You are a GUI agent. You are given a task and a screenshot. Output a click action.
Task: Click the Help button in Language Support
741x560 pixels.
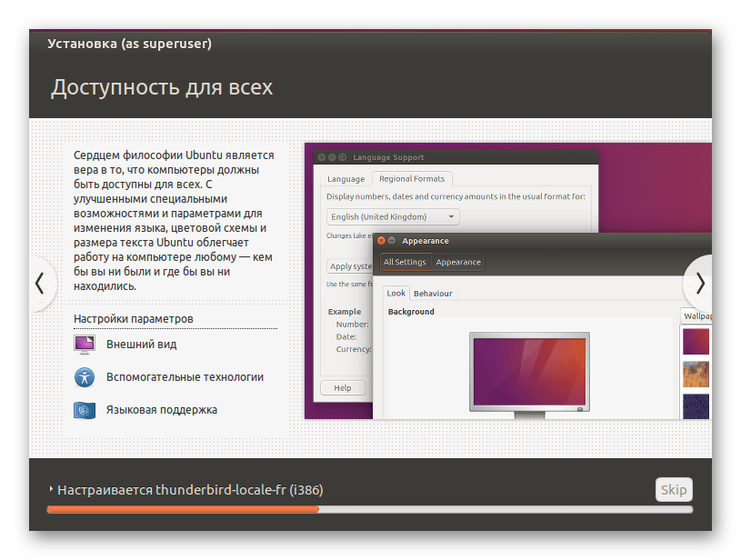(343, 387)
